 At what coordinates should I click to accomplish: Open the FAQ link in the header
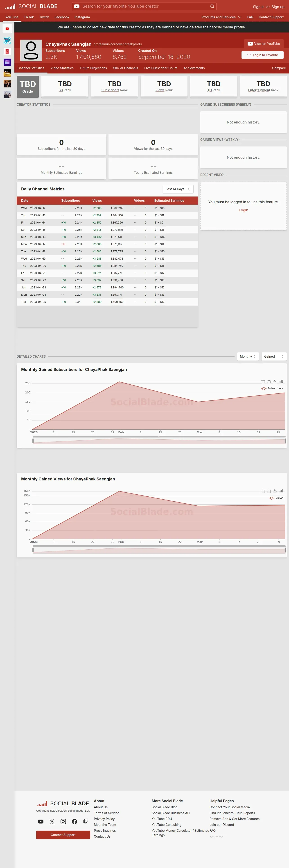pos(250,17)
